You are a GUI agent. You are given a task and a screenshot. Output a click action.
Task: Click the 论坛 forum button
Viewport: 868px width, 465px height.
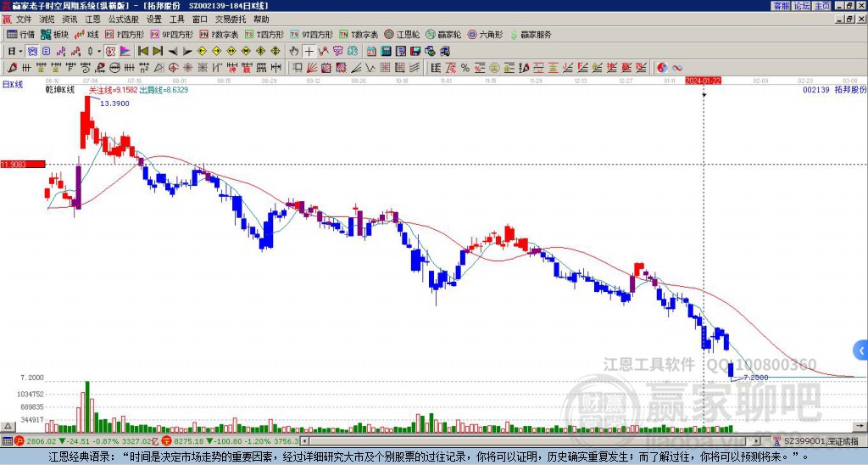click(802, 6)
